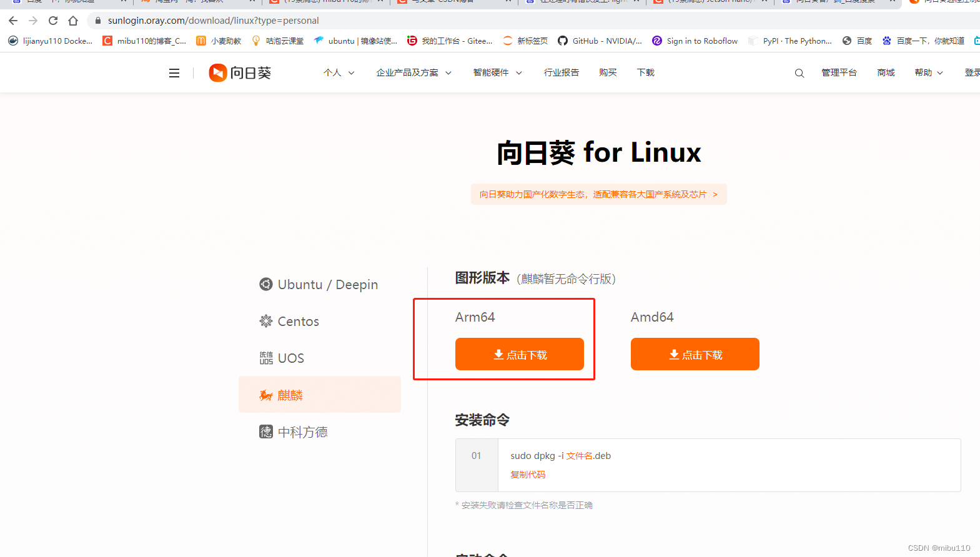Expand 企业产品及方案 dropdown
The height and width of the screenshot is (557, 980).
coord(413,73)
